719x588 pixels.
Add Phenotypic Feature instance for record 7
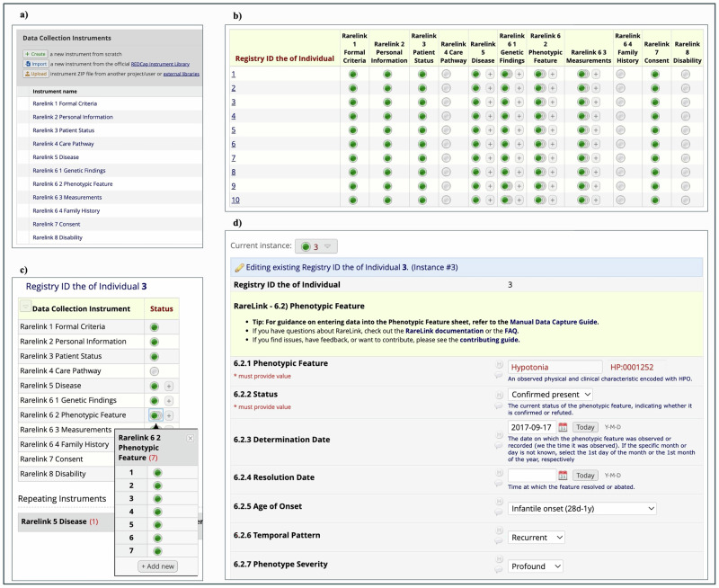click(x=553, y=158)
